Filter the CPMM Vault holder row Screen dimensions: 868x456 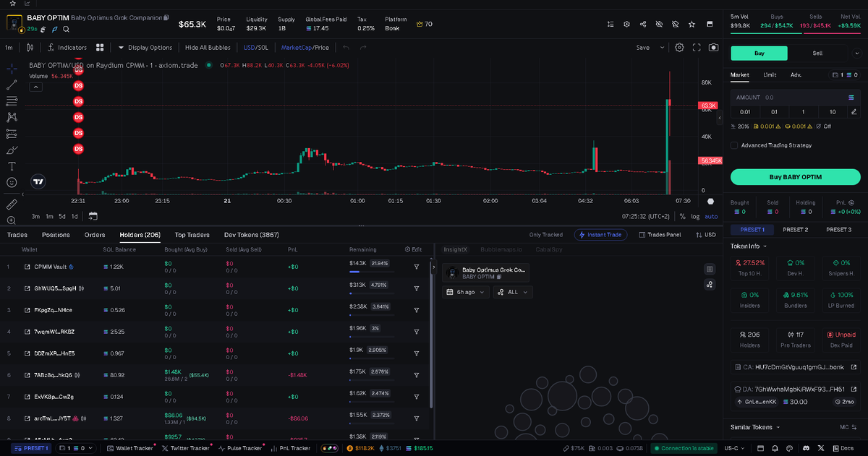417,267
